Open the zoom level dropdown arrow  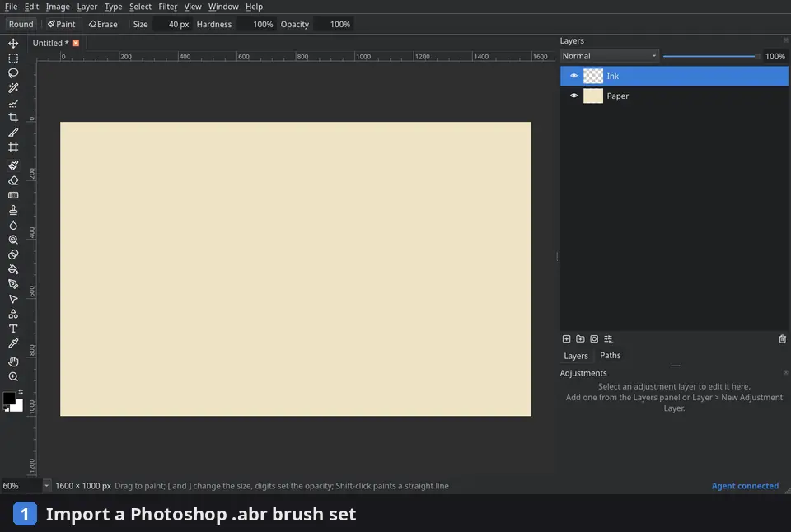click(x=46, y=486)
